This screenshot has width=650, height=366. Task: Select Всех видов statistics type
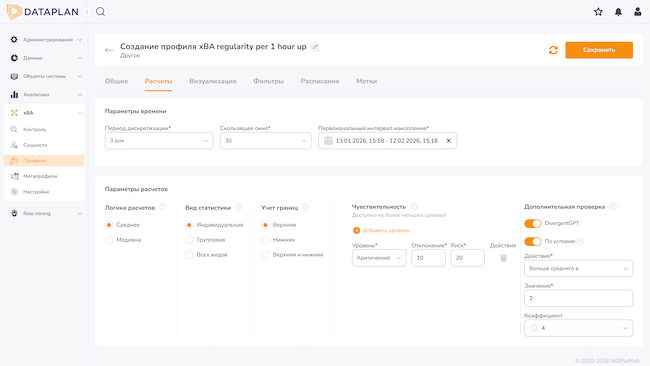point(189,255)
